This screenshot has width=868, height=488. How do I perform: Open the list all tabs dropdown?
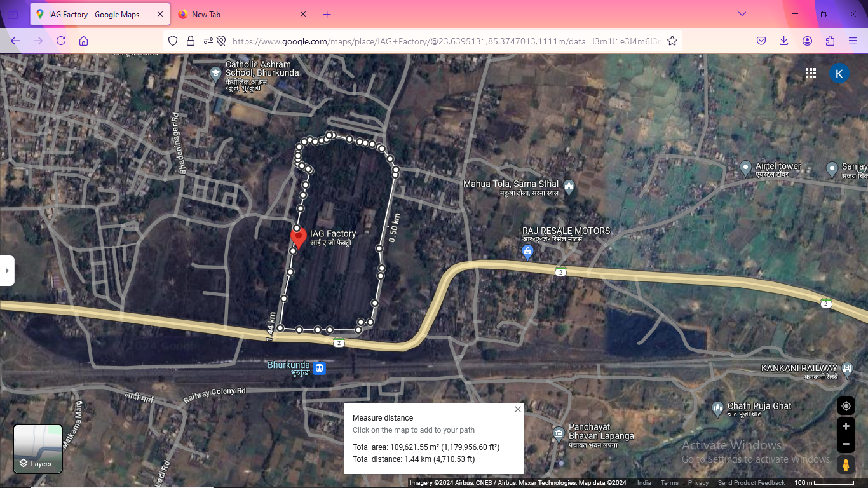point(742,14)
